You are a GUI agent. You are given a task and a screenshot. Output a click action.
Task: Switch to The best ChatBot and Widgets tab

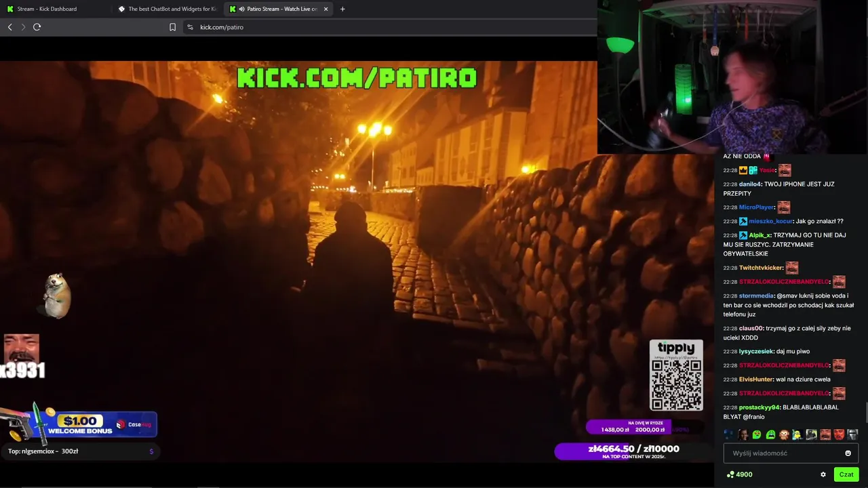pyautogui.click(x=167, y=9)
